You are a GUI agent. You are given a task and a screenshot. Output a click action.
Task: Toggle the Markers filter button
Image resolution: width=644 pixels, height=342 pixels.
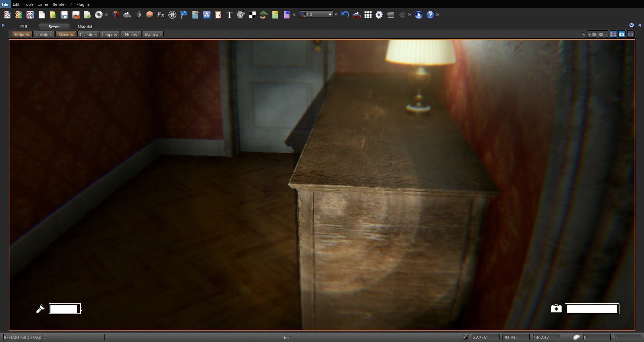(65, 34)
